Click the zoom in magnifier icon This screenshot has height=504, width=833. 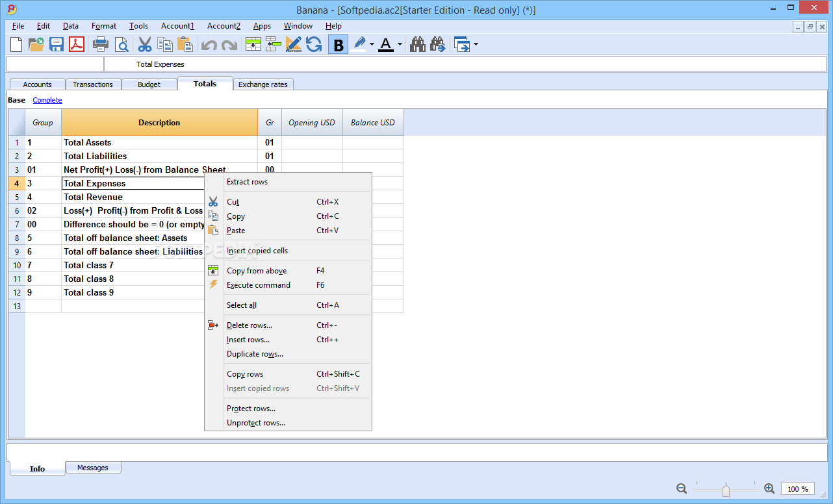coord(769,488)
